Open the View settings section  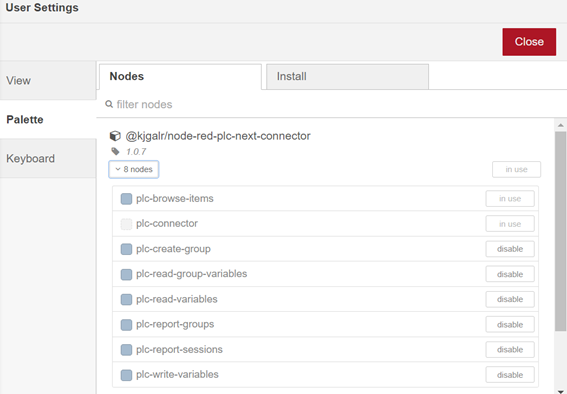click(48, 80)
